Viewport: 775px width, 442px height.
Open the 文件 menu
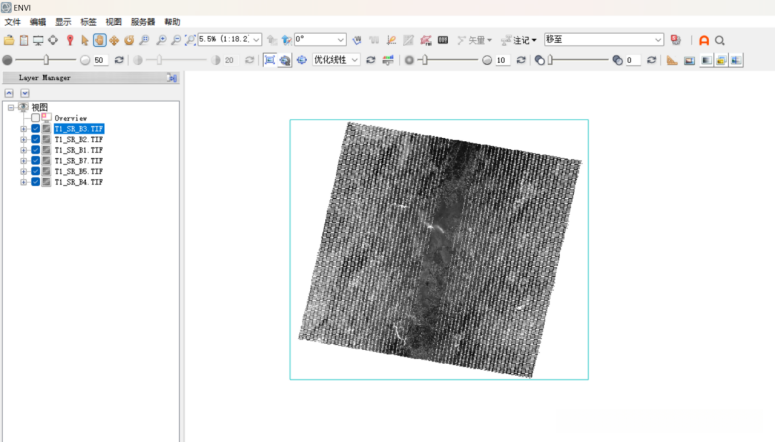(x=12, y=21)
